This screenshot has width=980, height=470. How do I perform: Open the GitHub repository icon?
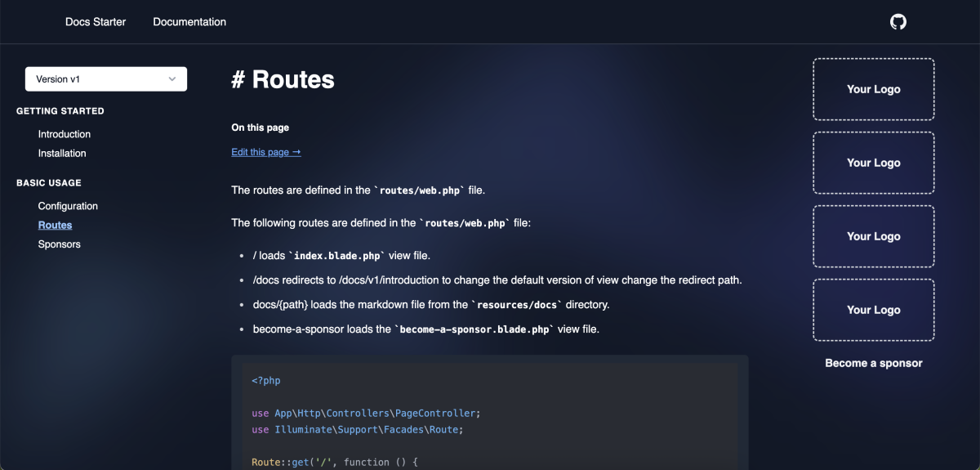[x=898, y=22]
